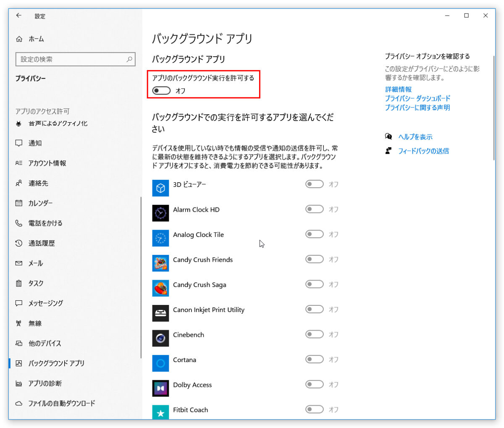Viewport: 504px width, 428px height.
Task: Click the 電話をかける phone icon
Action: [18, 223]
